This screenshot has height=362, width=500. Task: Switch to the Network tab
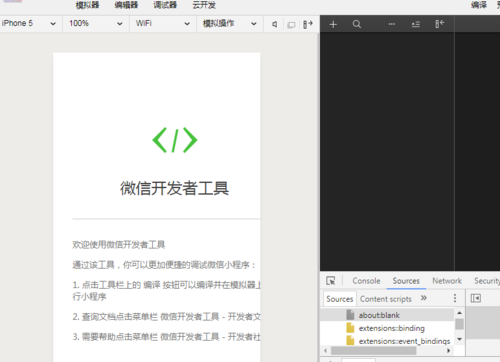447,281
